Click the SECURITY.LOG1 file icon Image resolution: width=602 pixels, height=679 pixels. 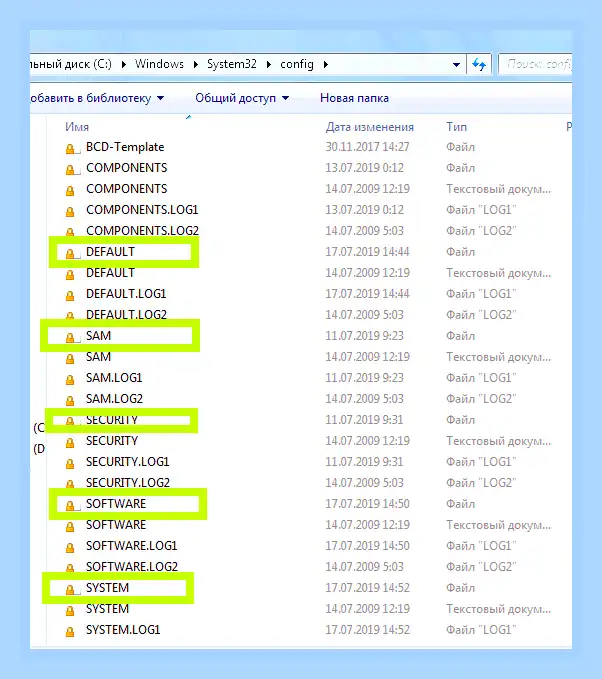[x=70, y=464]
